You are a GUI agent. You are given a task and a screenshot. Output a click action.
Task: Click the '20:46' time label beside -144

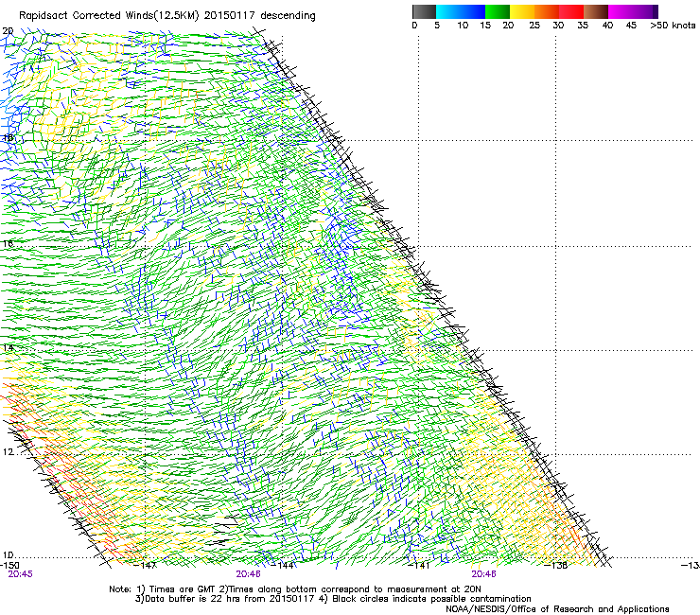(248, 574)
